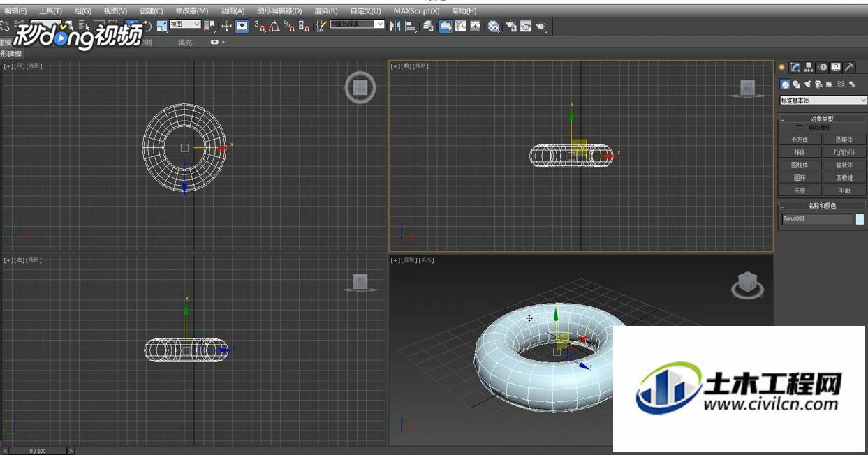Open the [前] view label menu
Image resolution: width=868 pixels, height=455 pixels.
406,66
